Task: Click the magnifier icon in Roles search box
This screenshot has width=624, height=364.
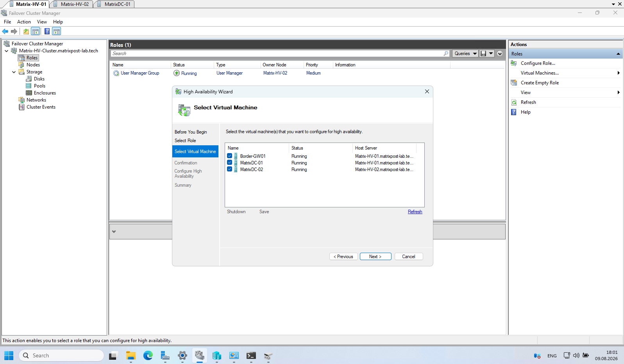Action: pyautogui.click(x=446, y=54)
